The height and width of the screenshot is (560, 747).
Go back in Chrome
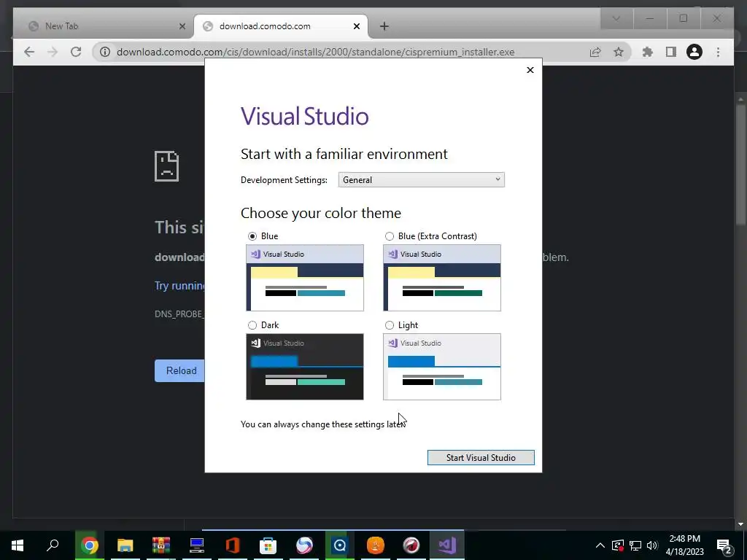(x=29, y=52)
